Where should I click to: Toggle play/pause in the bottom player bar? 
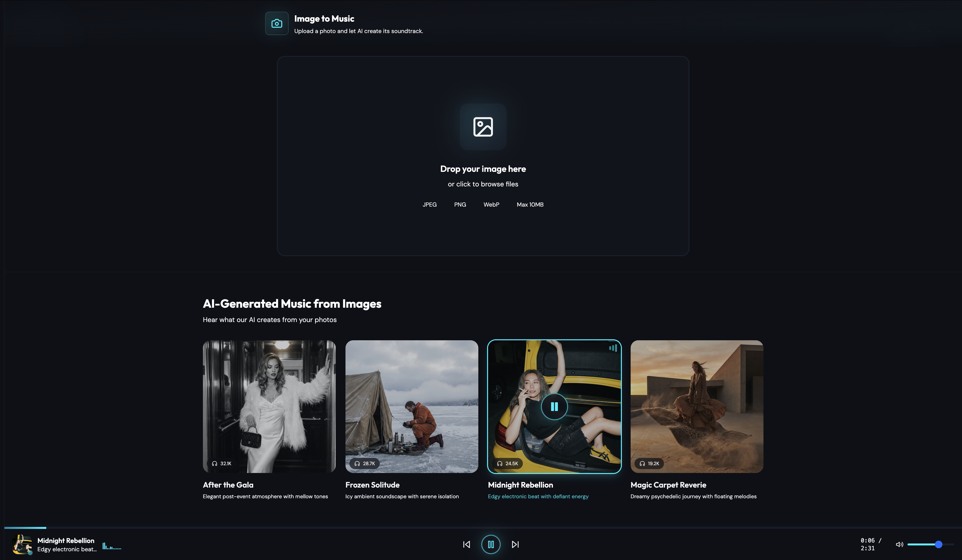tap(491, 544)
